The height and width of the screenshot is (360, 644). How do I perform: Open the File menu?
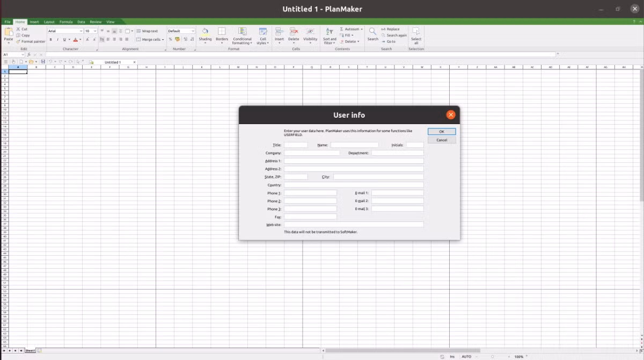tap(8, 22)
